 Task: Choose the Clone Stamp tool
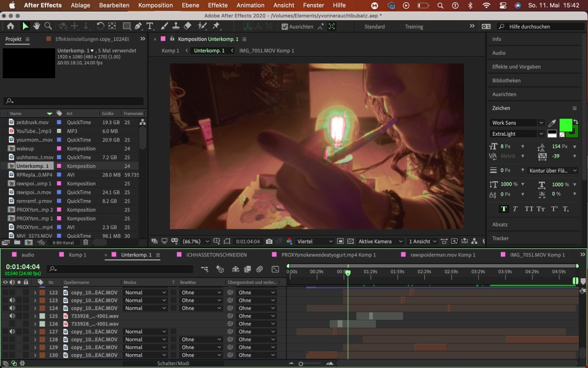click(x=175, y=26)
